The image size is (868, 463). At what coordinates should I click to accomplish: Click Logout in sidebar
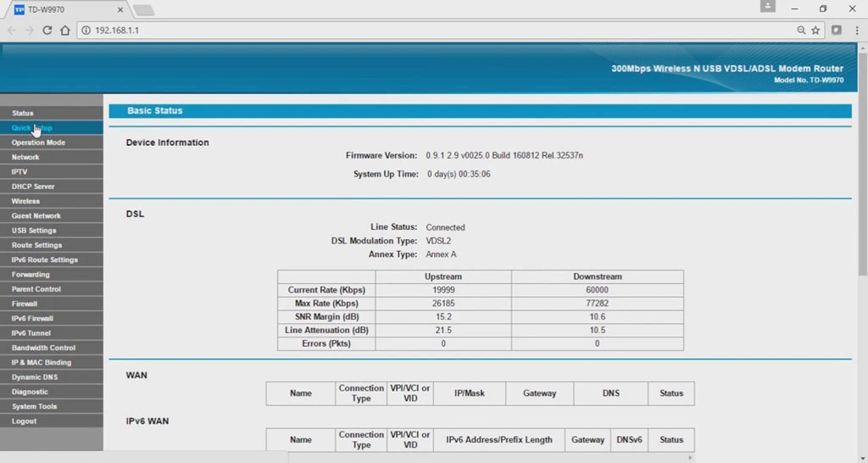[52, 421]
